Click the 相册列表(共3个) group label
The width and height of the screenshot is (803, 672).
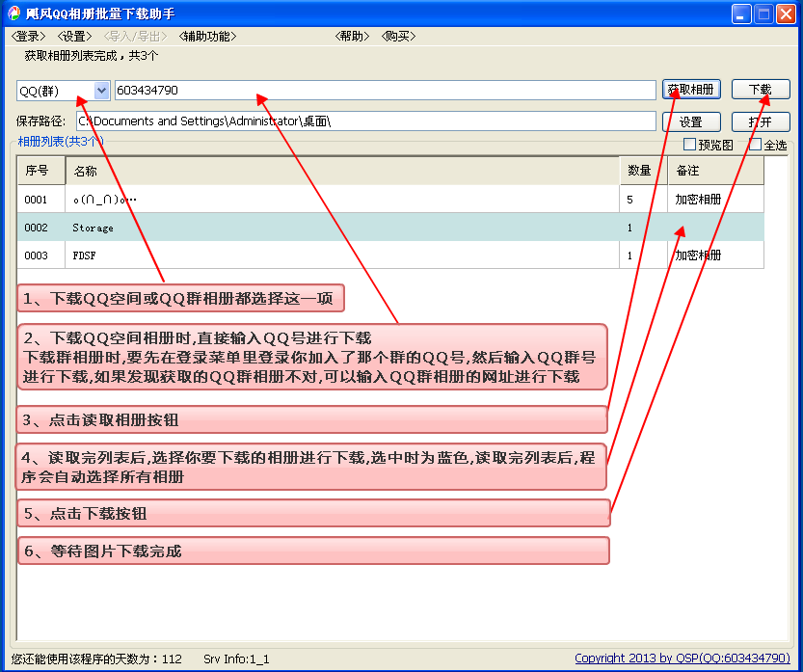pyautogui.click(x=61, y=142)
